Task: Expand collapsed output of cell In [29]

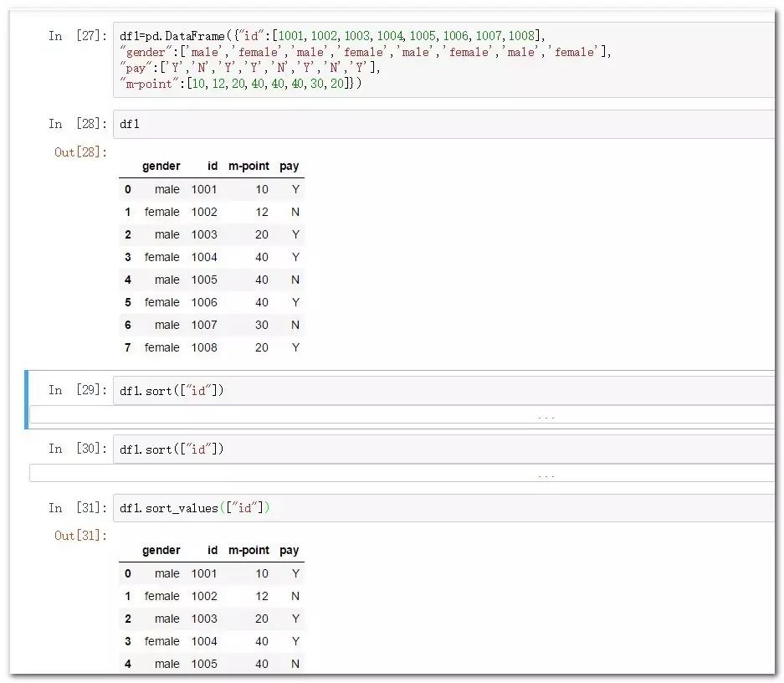Action: click(402, 415)
